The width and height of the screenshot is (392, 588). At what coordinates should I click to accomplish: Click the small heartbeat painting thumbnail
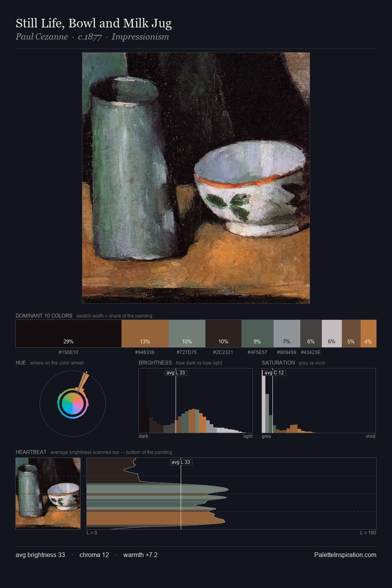(x=48, y=494)
